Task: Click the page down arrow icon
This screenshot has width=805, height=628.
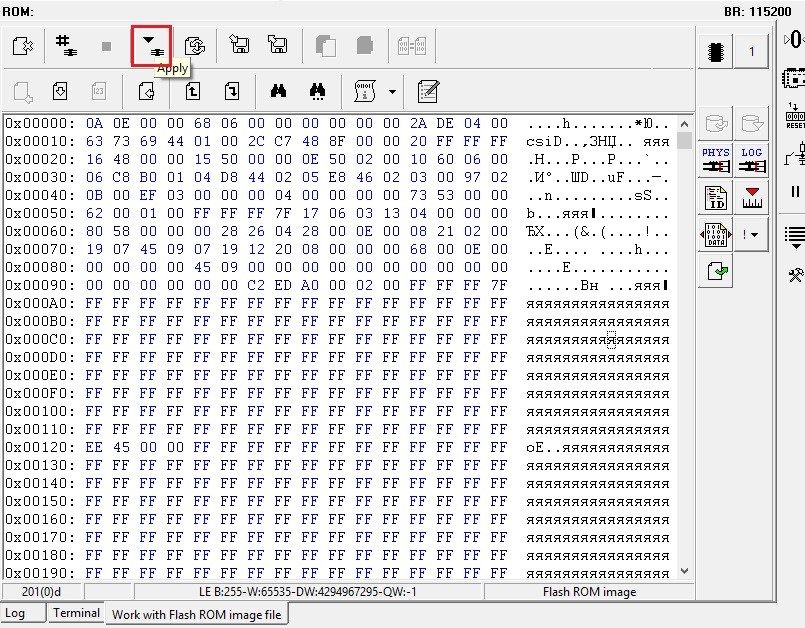Action: point(232,91)
